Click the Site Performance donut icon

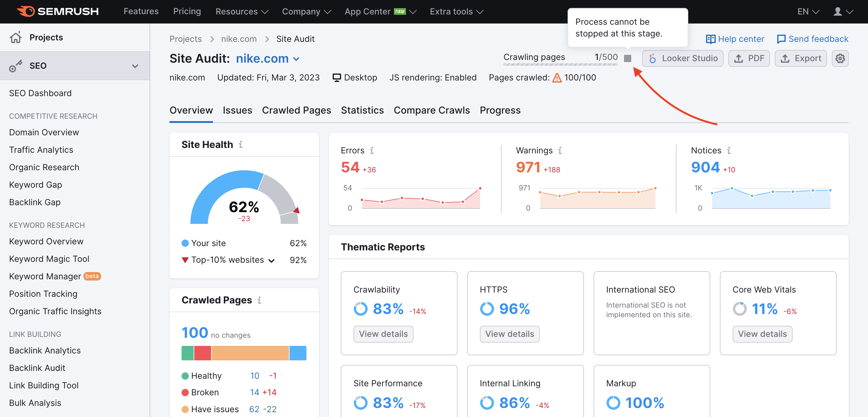(360, 403)
